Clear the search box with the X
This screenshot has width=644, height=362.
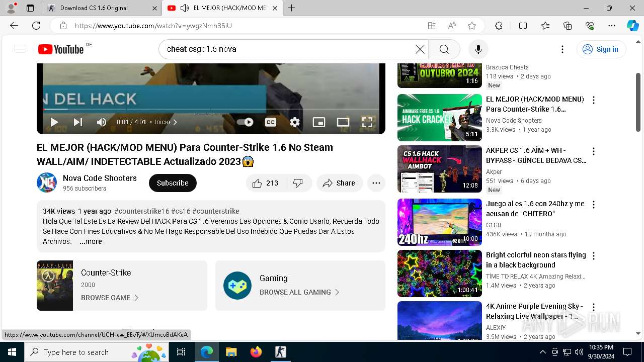pyautogui.click(x=420, y=49)
